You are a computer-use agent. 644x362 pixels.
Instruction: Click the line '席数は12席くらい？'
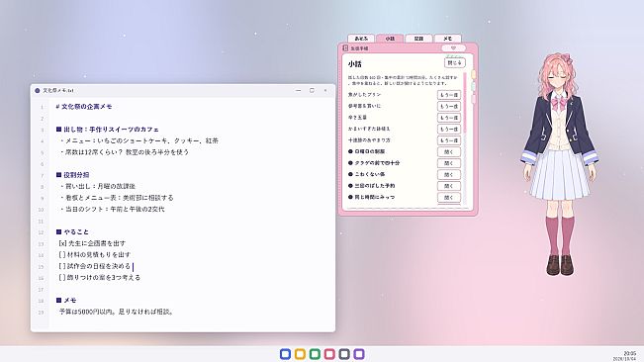point(124,152)
